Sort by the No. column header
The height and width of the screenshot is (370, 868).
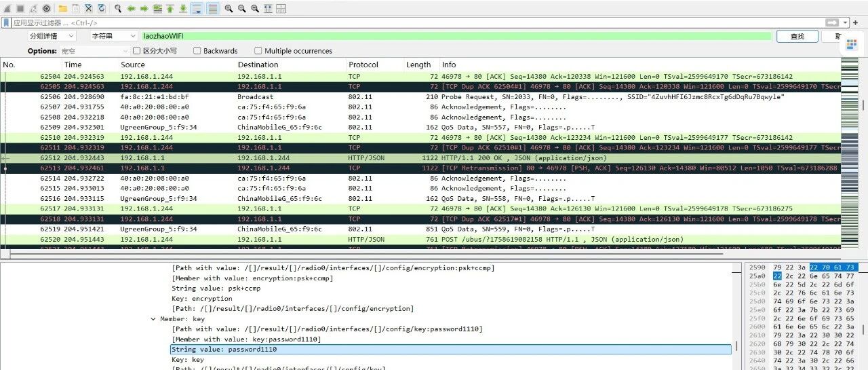point(9,65)
